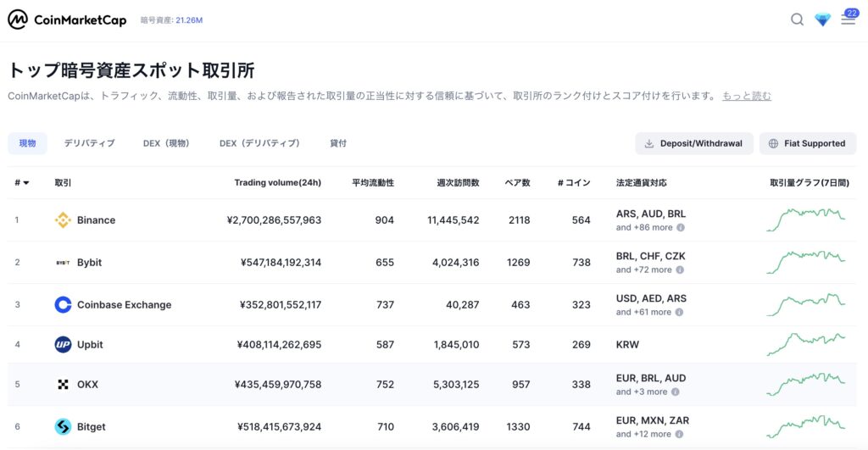The height and width of the screenshot is (450, 868).
Task: Click the Bitget logo icon
Action: pyautogui.click(x=63, y=427)
